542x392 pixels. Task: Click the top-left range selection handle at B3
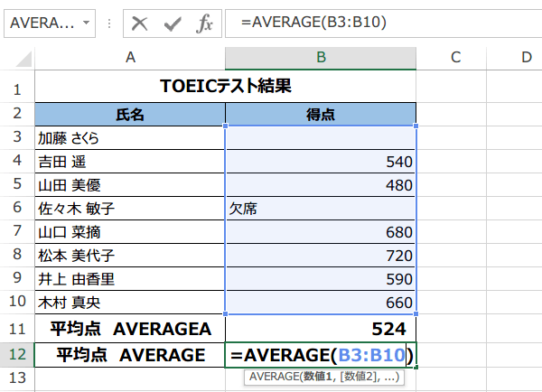[226, 126]
